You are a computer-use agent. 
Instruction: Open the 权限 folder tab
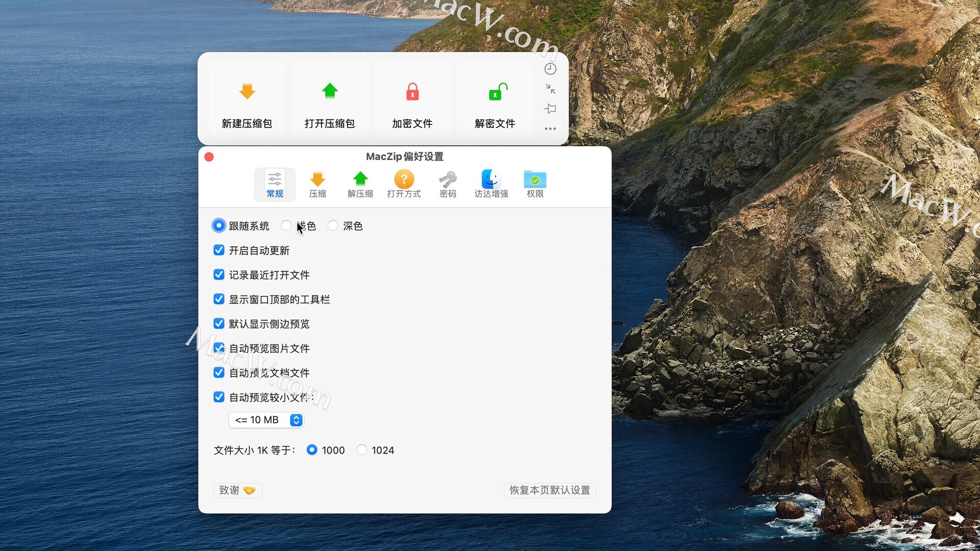point(535,184)
